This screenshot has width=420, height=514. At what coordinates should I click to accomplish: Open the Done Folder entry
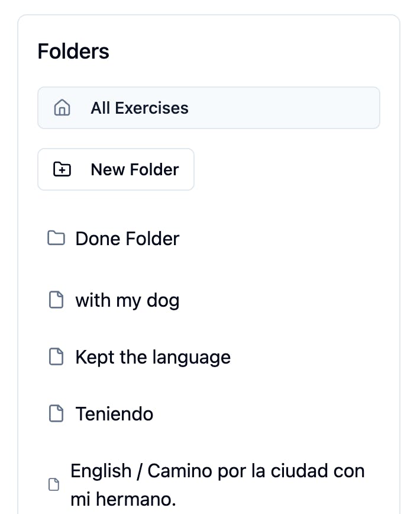coord(127,239)
